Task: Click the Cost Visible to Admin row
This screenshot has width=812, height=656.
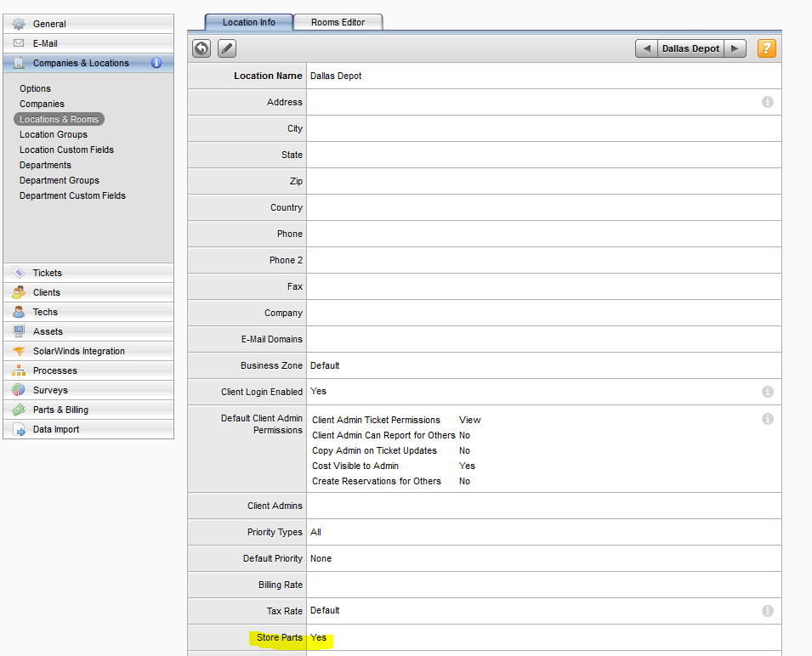Action: coord(394,466)
